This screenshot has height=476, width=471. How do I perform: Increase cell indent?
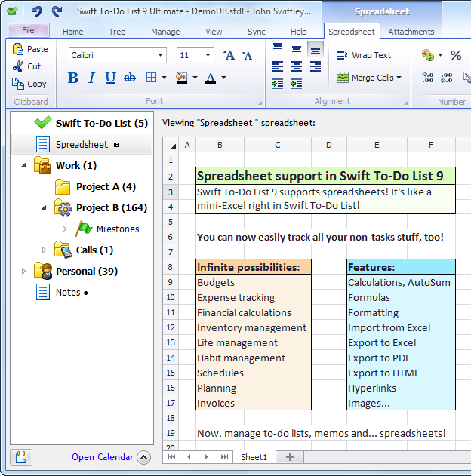coord(278,84)
